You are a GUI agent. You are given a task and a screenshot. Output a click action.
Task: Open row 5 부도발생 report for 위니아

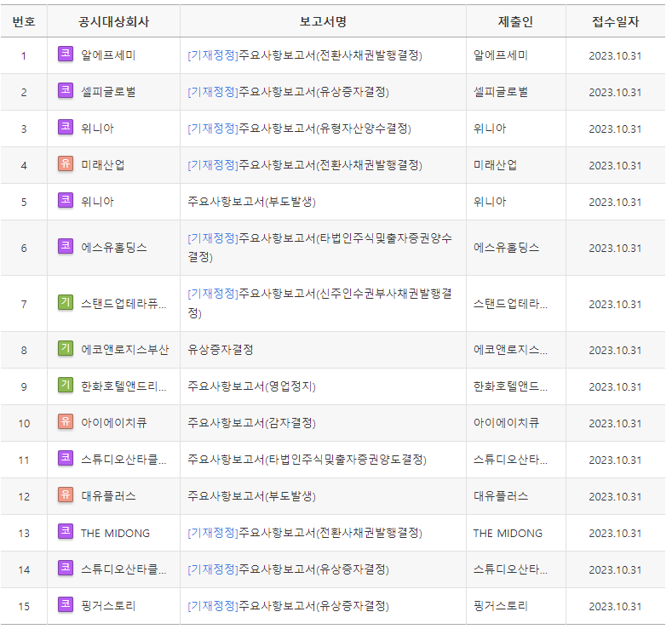[251, 202]
